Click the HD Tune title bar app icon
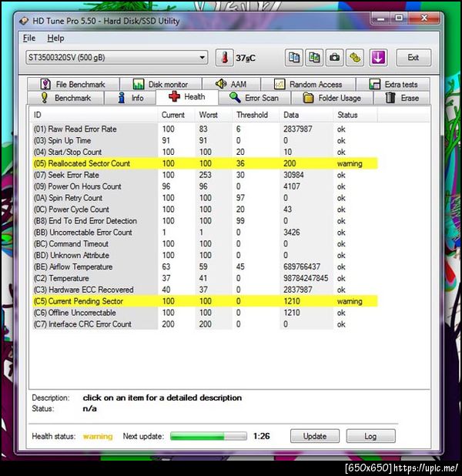The image size is (462, 476). click(x=24, y=21)
